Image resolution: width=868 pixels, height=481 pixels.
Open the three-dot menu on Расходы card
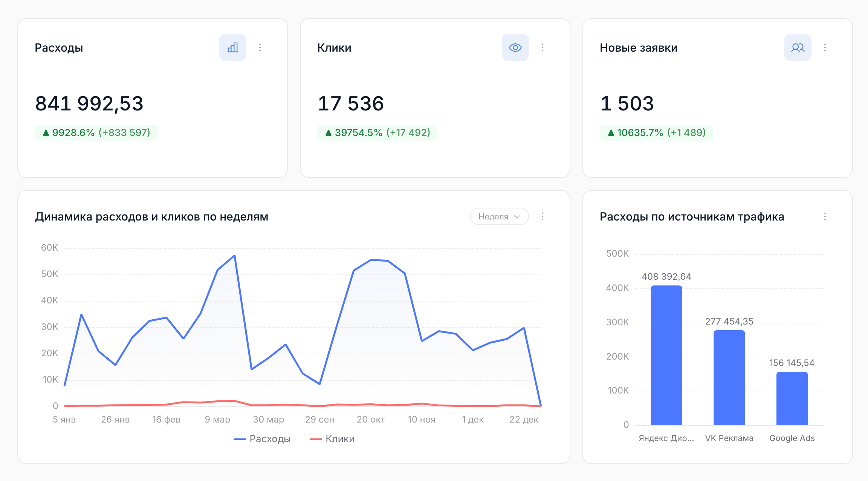260,47
